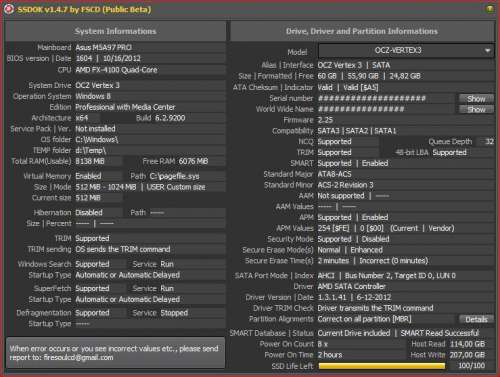The image size is (500, 377).
Task: Select SSD life value 100/100
Action: click(x=471, y=366)
